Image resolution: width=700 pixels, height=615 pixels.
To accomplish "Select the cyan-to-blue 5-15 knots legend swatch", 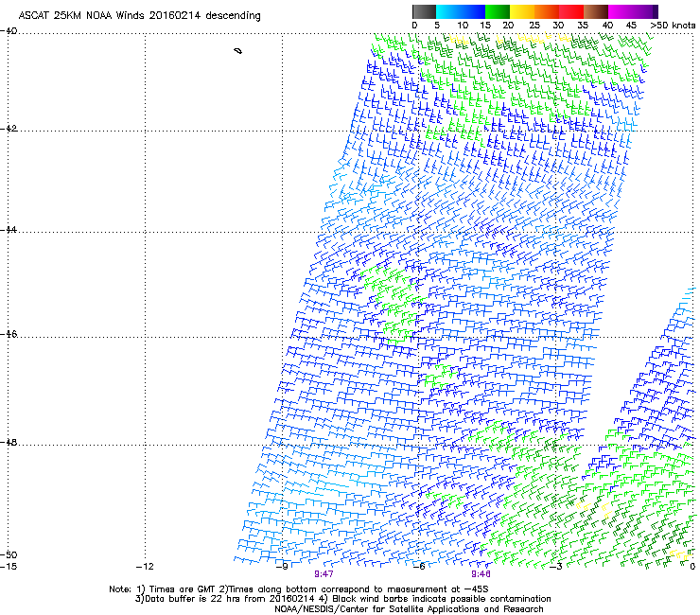I will (x=461, y=11).
